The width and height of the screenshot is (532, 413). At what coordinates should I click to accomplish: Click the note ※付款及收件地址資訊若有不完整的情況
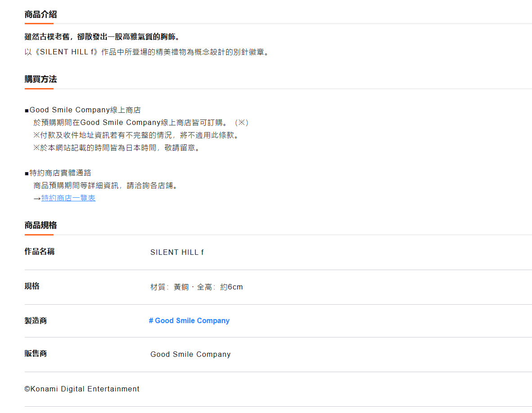click(x=136, y=135)
